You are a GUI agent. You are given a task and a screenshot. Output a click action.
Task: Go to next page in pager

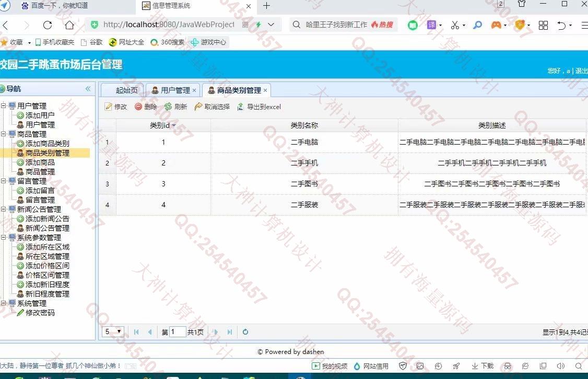click(x=216, y=332)
